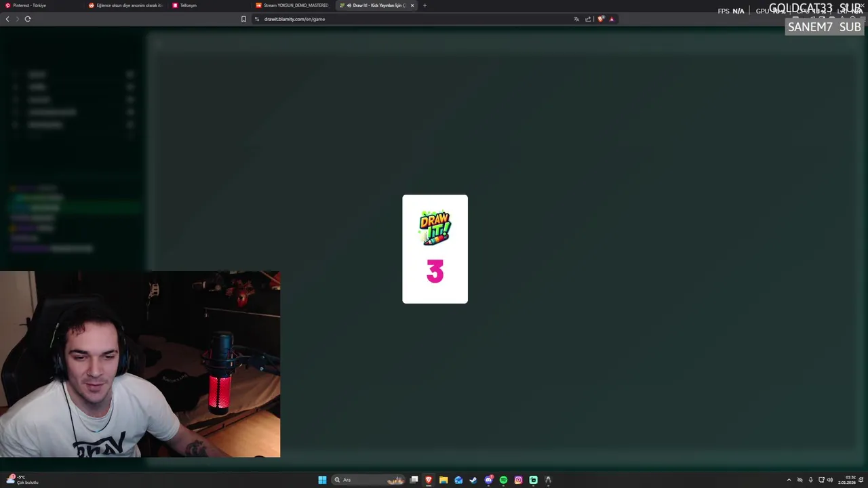Click the Draw It! logo

(435, 228)
